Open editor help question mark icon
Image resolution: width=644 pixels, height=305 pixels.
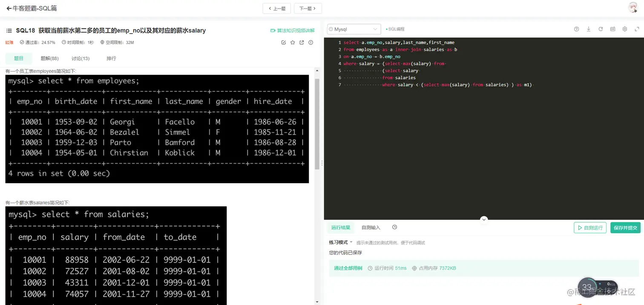(x=577, y=29)
